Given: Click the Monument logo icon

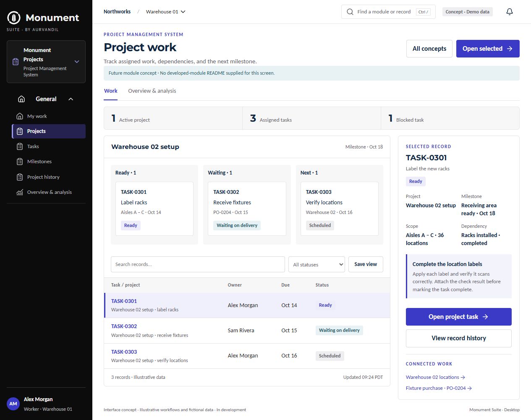Looking at the screenshot, I should pyautogui.click(x=14, y=18).
